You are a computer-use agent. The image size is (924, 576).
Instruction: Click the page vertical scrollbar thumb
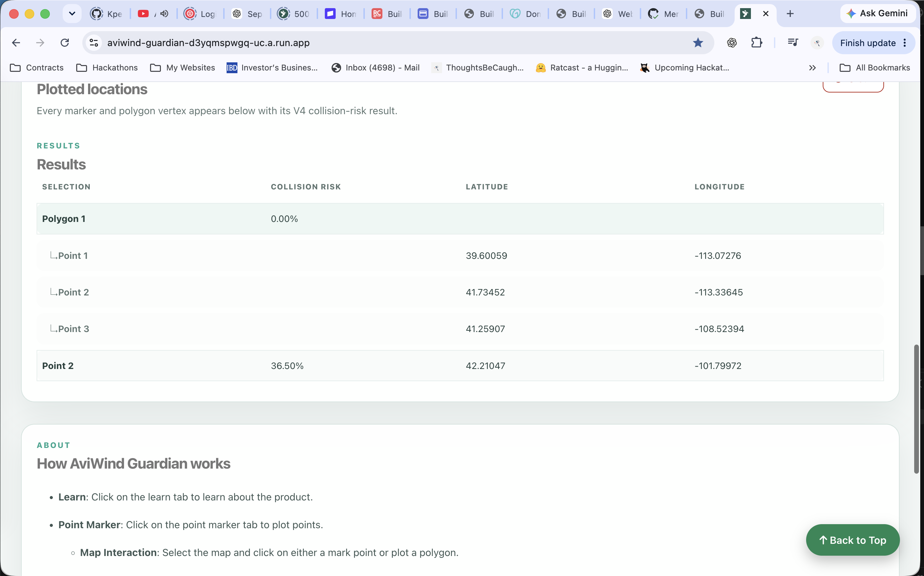pos(917,409)
